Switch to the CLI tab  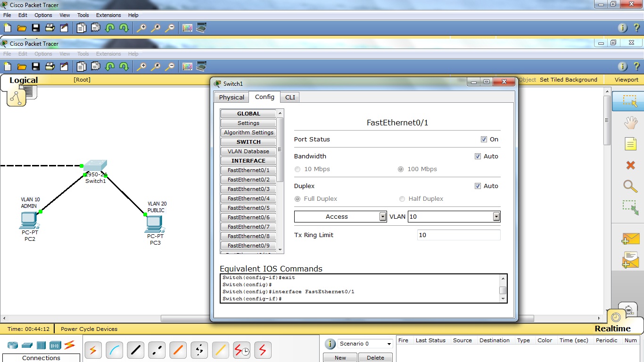pyautogui.click(x=290, y=97)
